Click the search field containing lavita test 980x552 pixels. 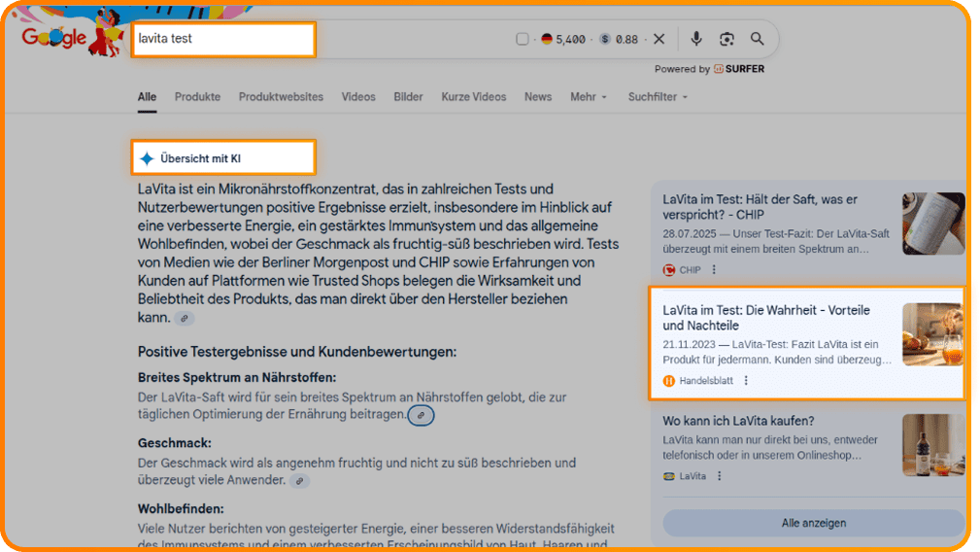point(223,40)
